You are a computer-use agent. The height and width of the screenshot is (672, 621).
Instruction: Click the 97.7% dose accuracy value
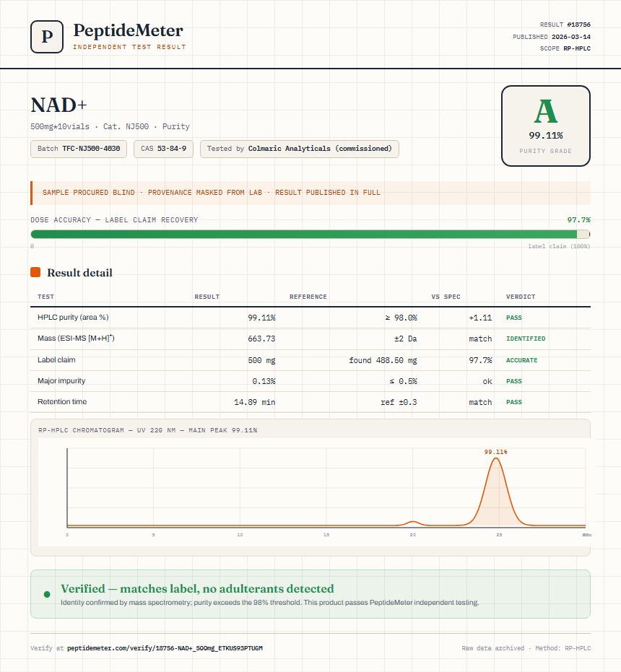(x=578, y=220)
